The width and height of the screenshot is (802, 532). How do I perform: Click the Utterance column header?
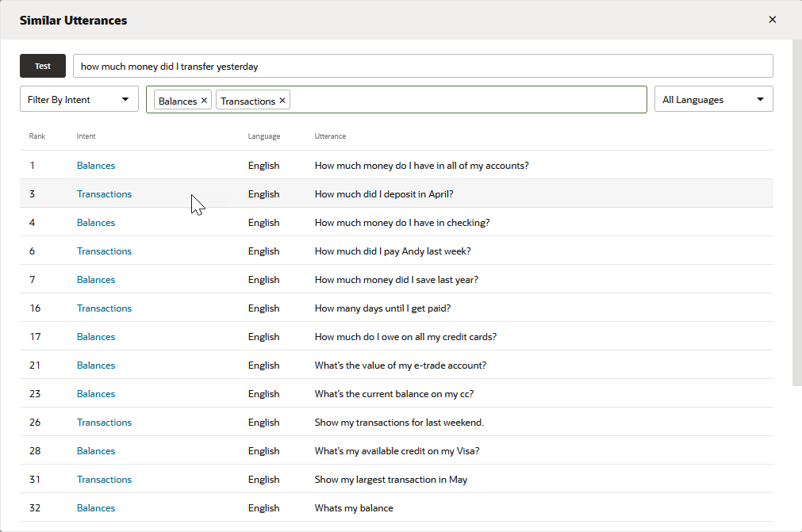click(x=330, y=136)
